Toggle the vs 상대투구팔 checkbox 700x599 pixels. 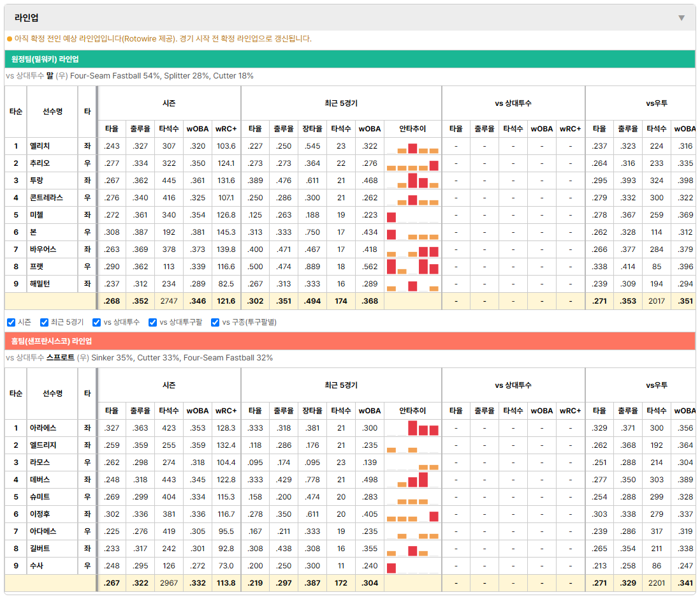click(152, 323)
